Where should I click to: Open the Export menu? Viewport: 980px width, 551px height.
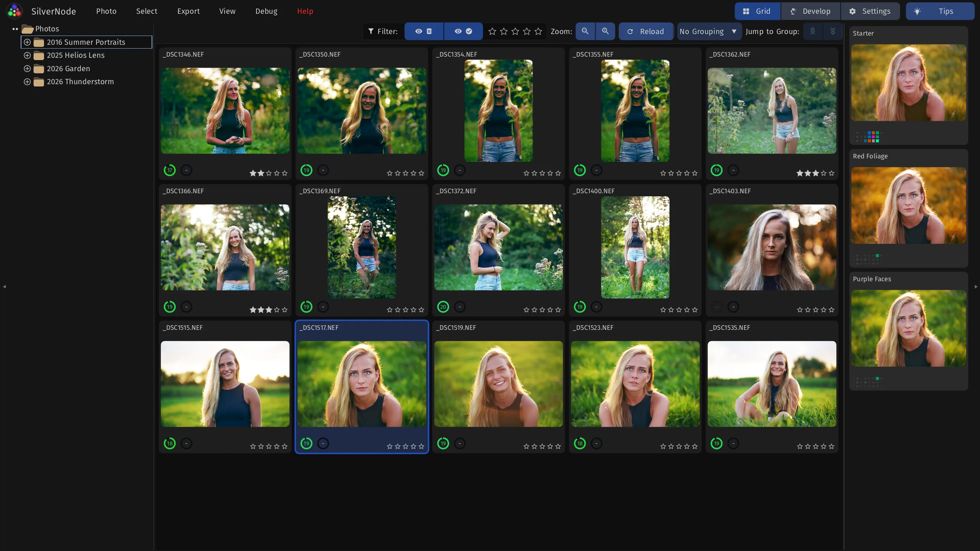tap(188, 11)
